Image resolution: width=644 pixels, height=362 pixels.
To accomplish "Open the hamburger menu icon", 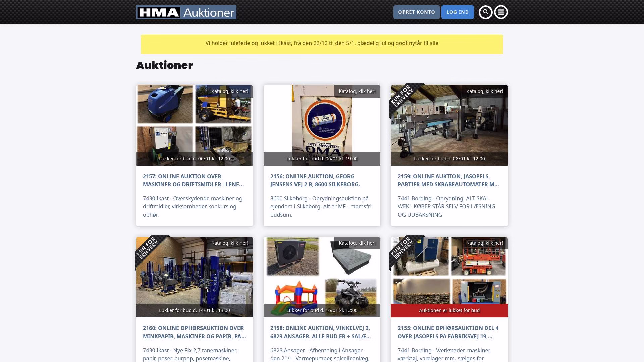I will [x=501, y=12].
